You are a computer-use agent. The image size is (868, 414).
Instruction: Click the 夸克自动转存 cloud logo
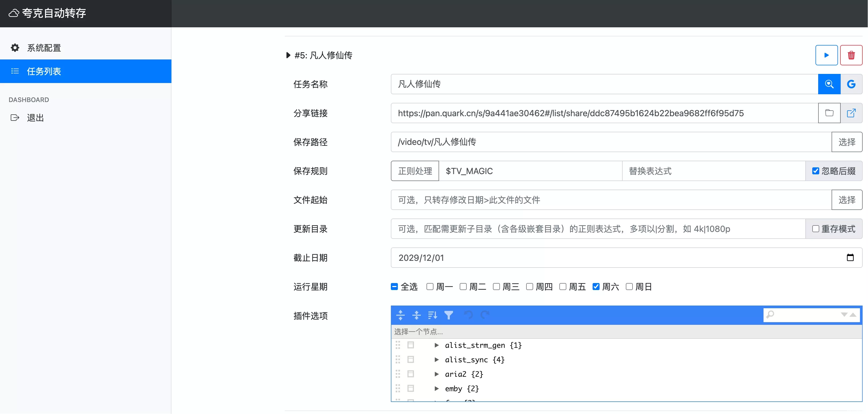point(13,13)
